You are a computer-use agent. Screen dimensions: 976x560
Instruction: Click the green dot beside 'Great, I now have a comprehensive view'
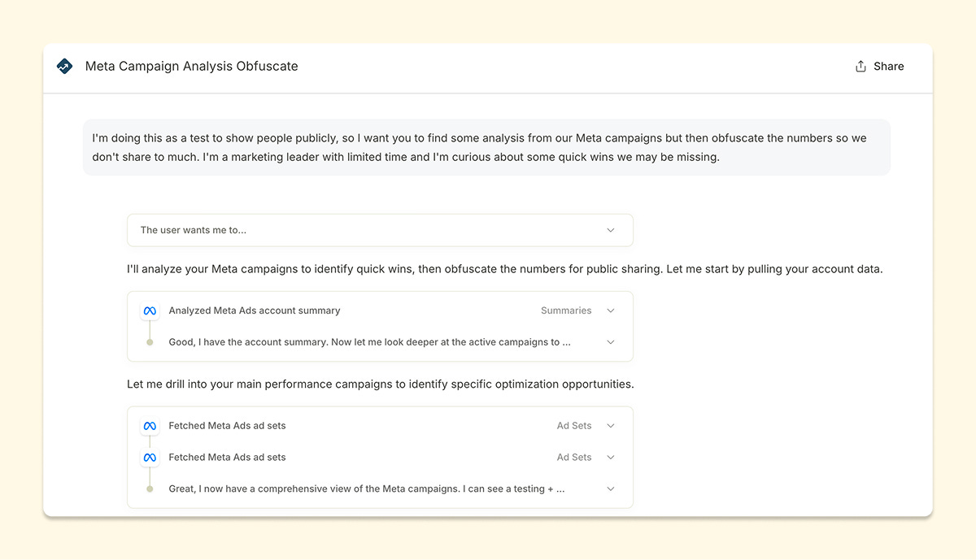tap(150, 489)
